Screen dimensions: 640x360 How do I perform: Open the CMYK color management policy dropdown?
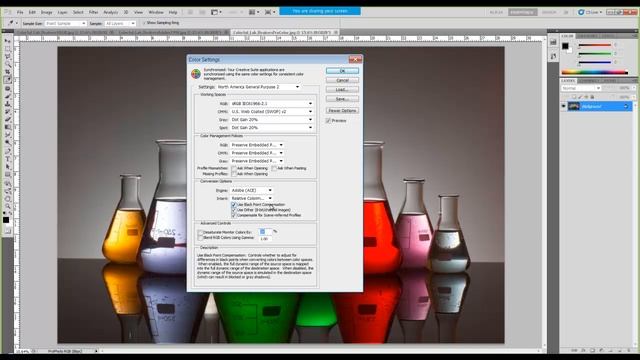[x=257, y=153]
